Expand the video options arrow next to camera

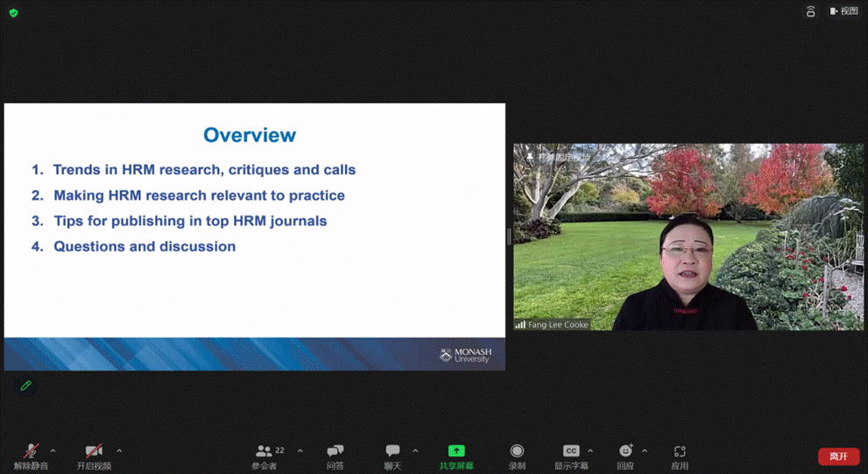point(119,451)
